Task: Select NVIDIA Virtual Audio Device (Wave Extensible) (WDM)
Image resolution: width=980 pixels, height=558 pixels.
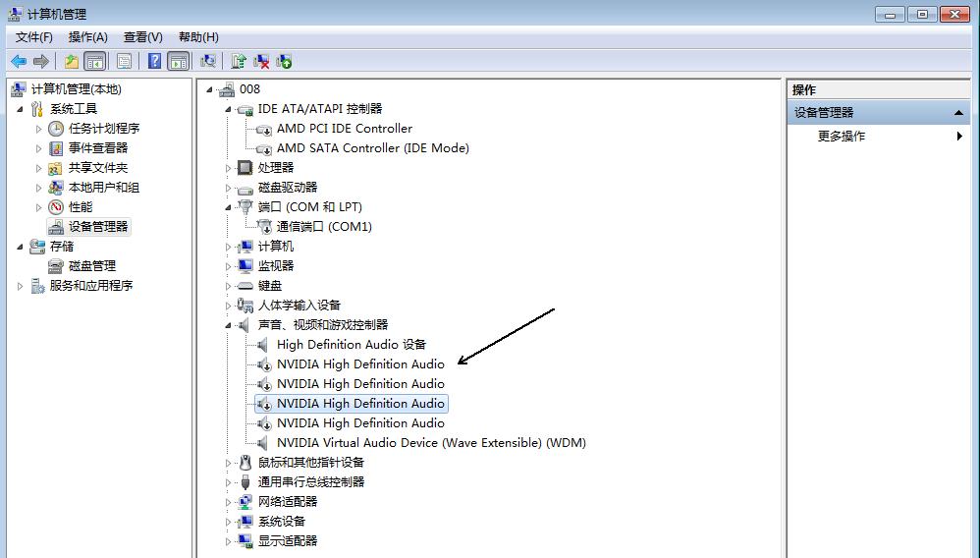Action: pyautogui.click(x=431, y=442)
